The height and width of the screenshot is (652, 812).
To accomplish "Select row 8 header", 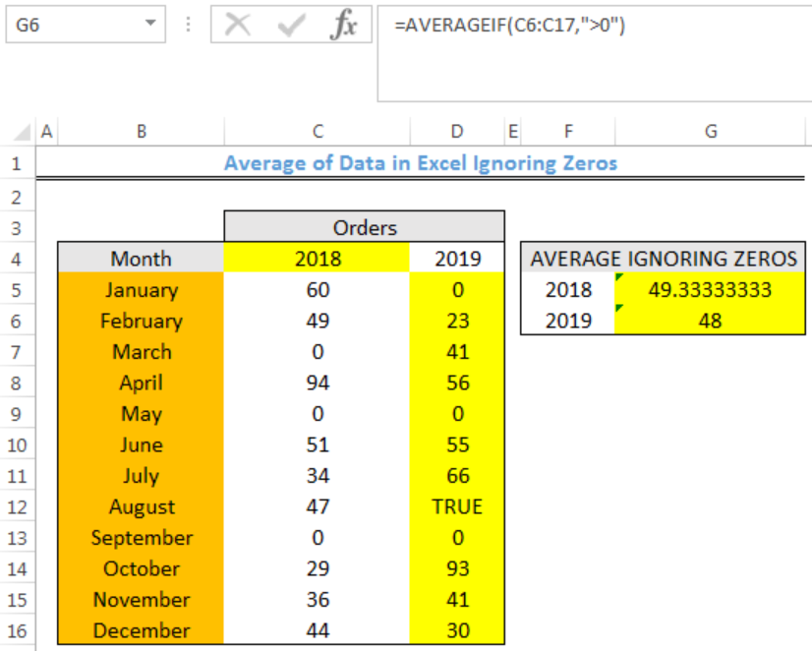I will coord(17,384).
